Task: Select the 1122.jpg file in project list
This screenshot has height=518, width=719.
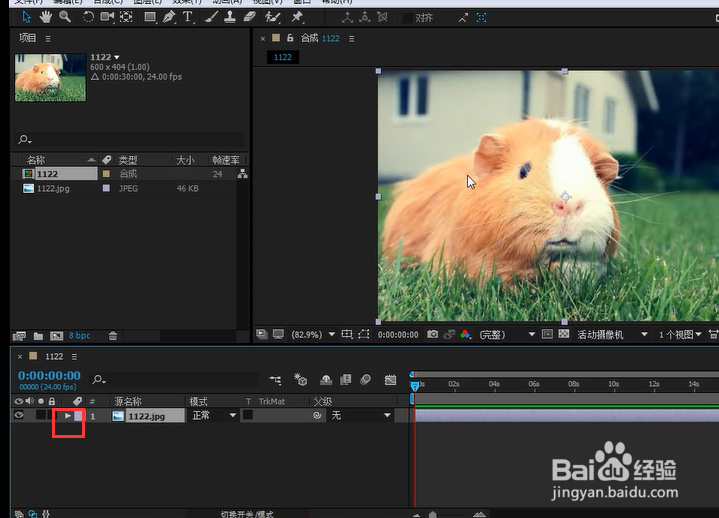Action: 53,188
